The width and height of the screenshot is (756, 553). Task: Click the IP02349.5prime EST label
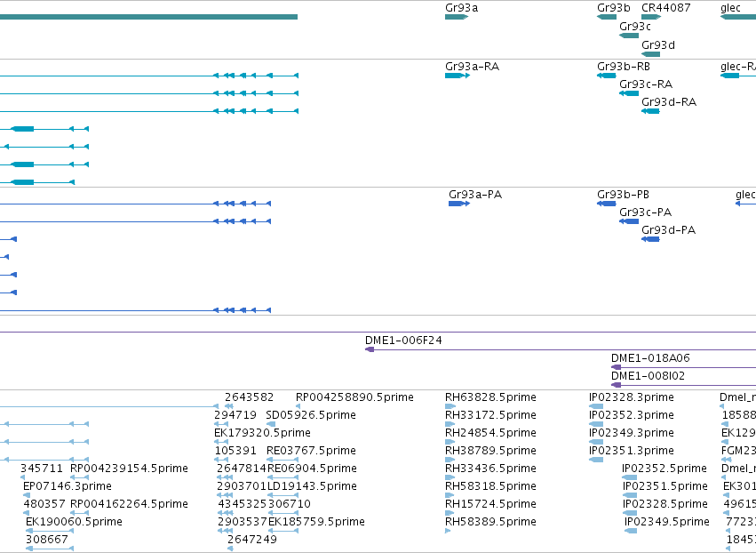[x=667, y=522]
